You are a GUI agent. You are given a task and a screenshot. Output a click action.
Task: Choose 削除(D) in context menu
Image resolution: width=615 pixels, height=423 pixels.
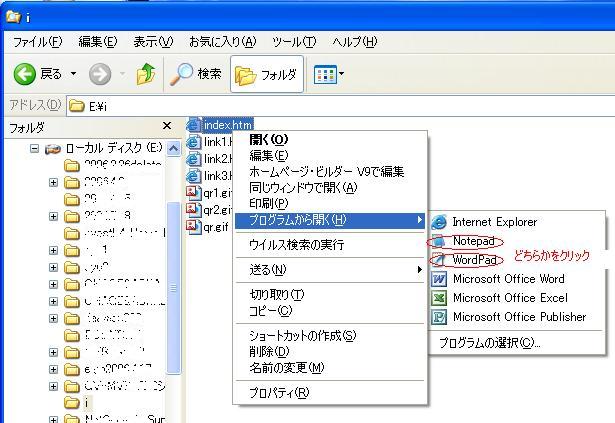click(330, 352)
